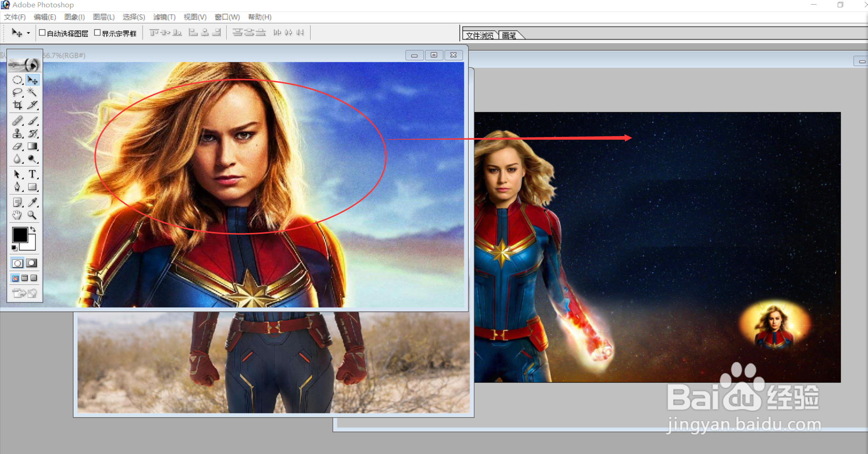Select the Notes tool
Image resolution: width=868 pixels, height=454 pixels.
pos(17,202)
